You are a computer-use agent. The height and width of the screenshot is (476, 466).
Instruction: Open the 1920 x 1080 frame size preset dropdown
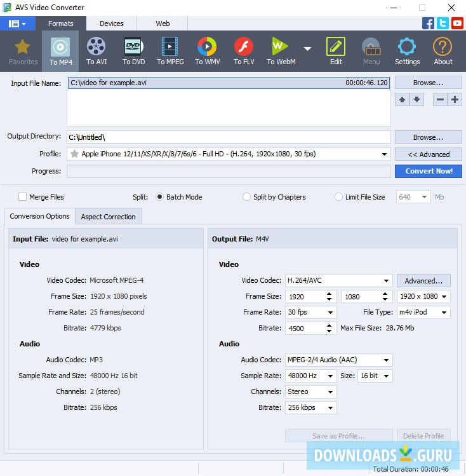pos(423,296)
